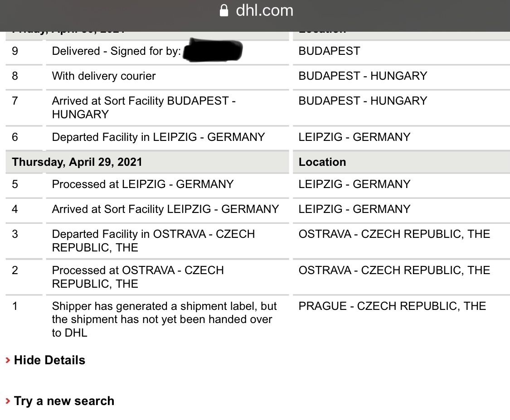Viewport: 510px width, 420px height.
Task: Select the Delivered - Signed for by entry
Action: pyautogui.click(x=116, y=51)
